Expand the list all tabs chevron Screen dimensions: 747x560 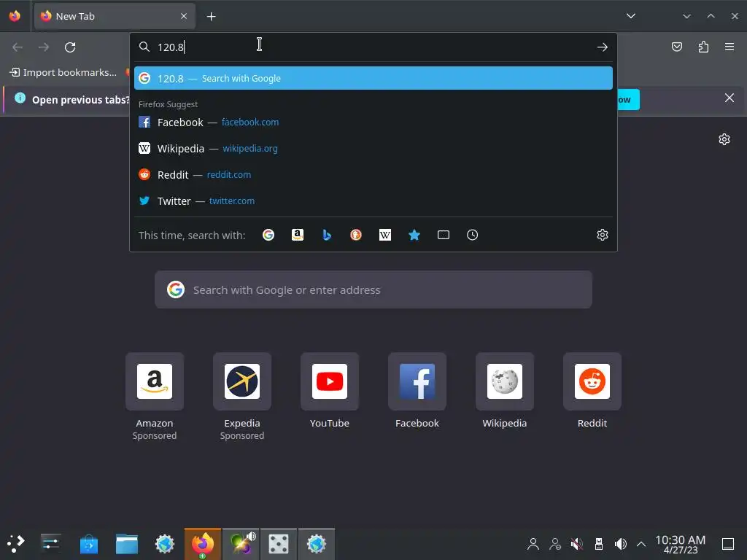click(x=631, y=16)
